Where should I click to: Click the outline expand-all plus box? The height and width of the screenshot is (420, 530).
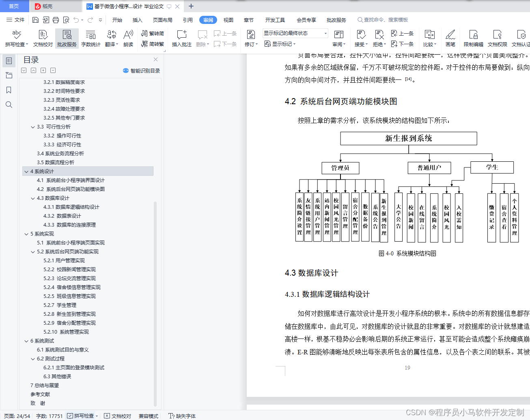[43, 71]
